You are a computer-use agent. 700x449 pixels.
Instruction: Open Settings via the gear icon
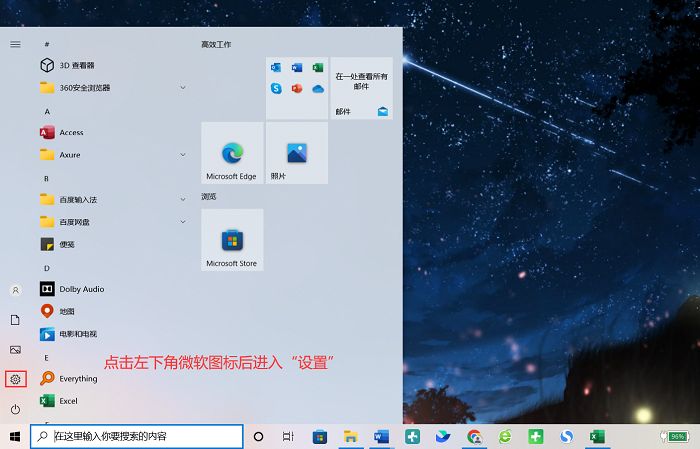(16, 379)
